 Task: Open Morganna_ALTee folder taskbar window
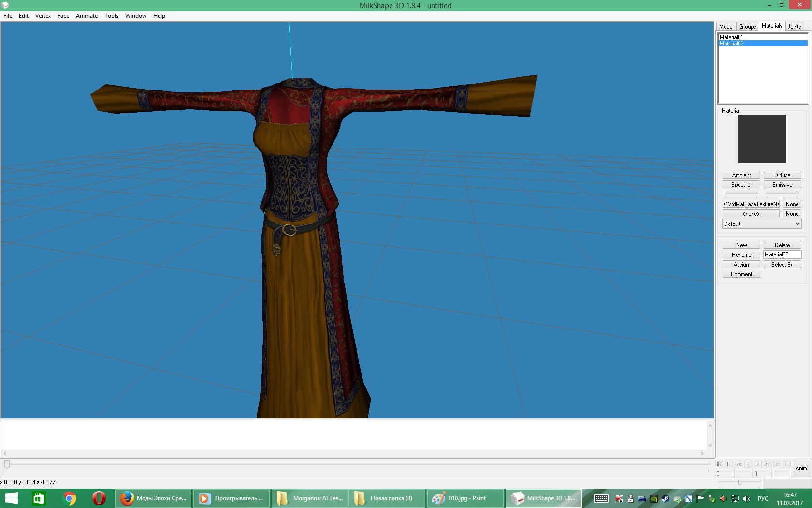pyautogui.click(x=310, y=498)
